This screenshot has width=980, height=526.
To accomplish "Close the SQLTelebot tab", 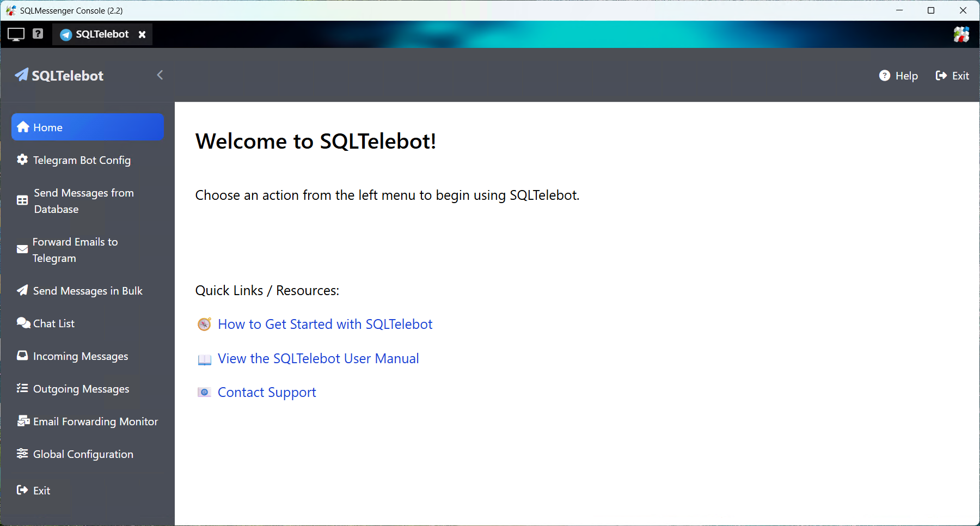I will [142, 34].
